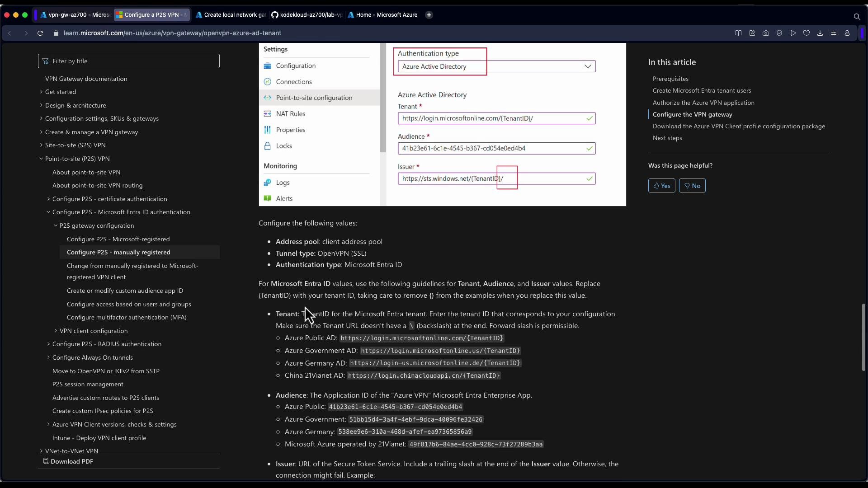Expand Configure P2S - RADIUS authentication
Viewport: 868px width, 488px height.
48,344
